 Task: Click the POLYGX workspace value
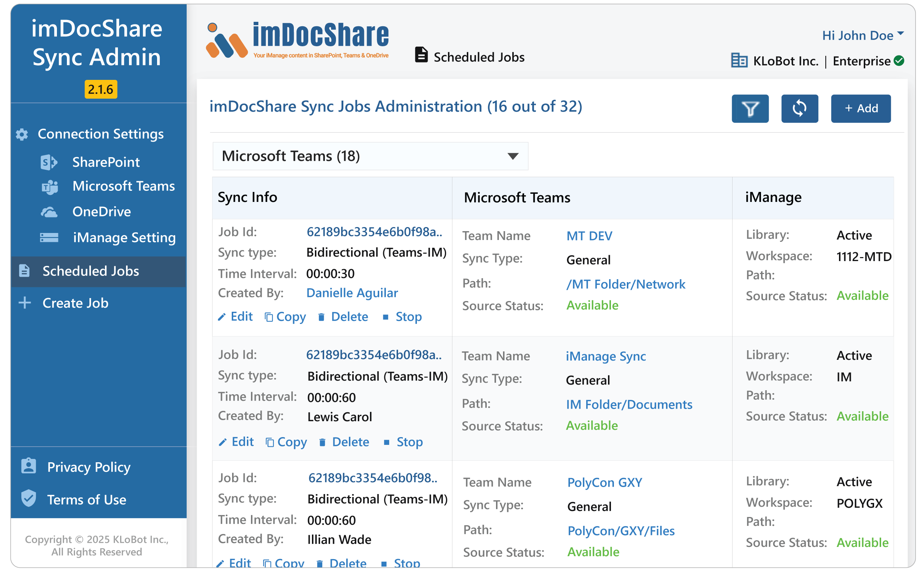[x=859, y=503]
